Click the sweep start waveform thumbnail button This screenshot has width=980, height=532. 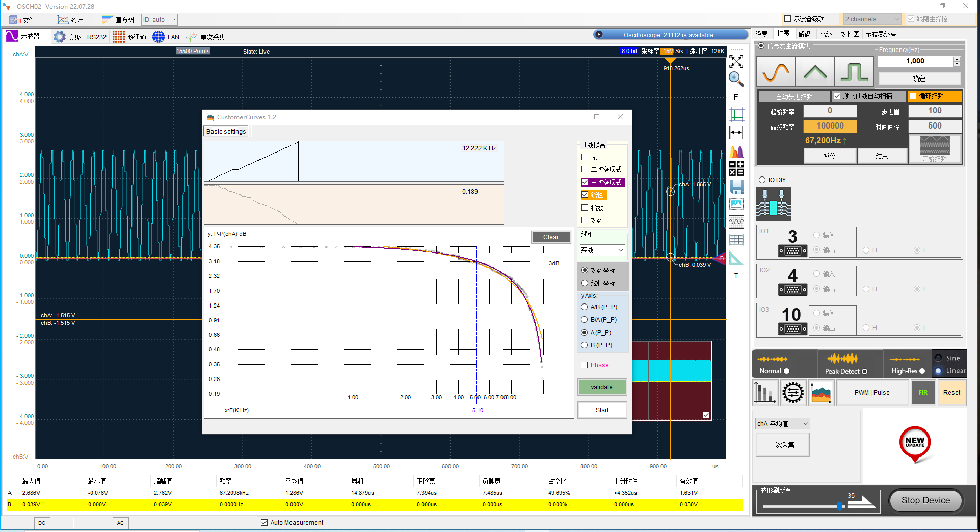coord(935,148)
